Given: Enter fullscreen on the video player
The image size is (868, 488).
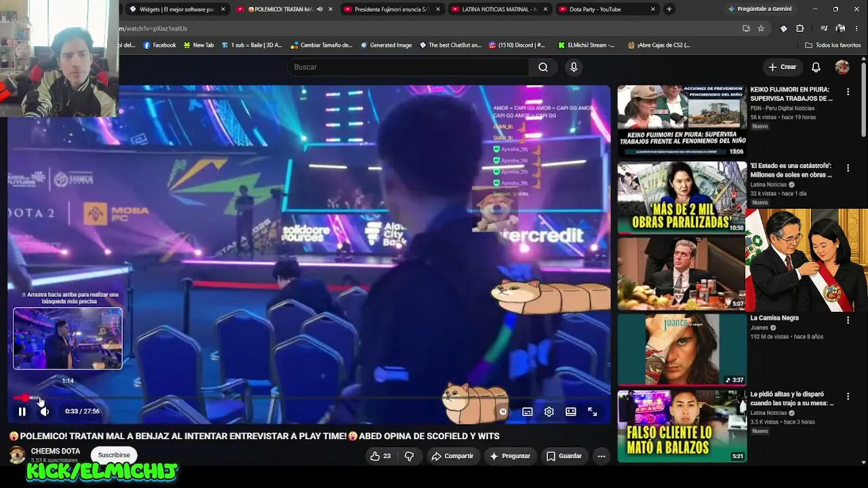Looking at the screenshot, I should [x=592, y=411].
